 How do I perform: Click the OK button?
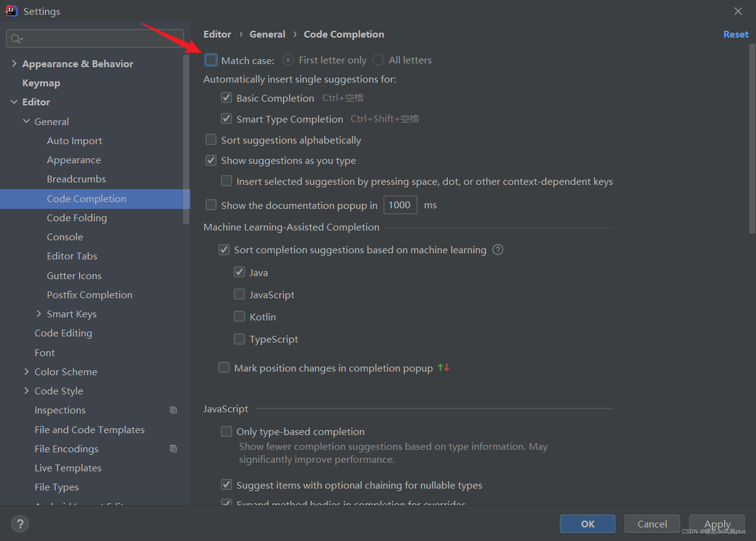[588, 524]
